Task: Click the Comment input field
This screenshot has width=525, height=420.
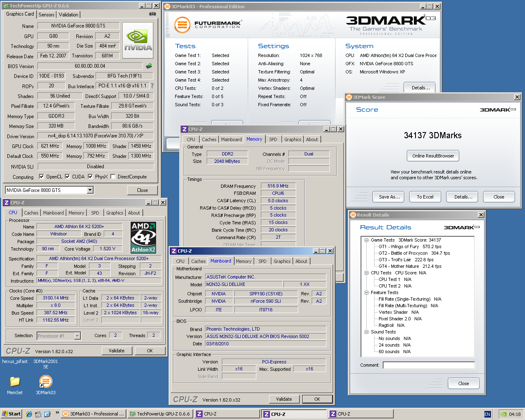Action: tap(429, 365)
